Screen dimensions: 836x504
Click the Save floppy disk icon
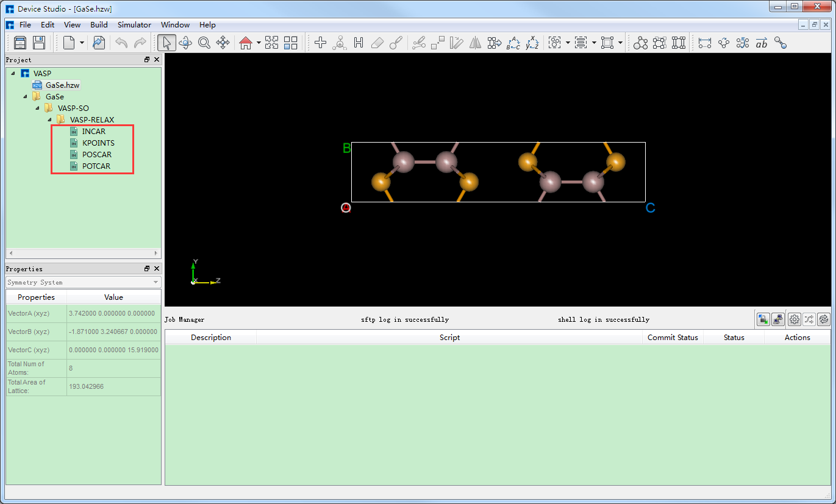(x=39, y=43)
